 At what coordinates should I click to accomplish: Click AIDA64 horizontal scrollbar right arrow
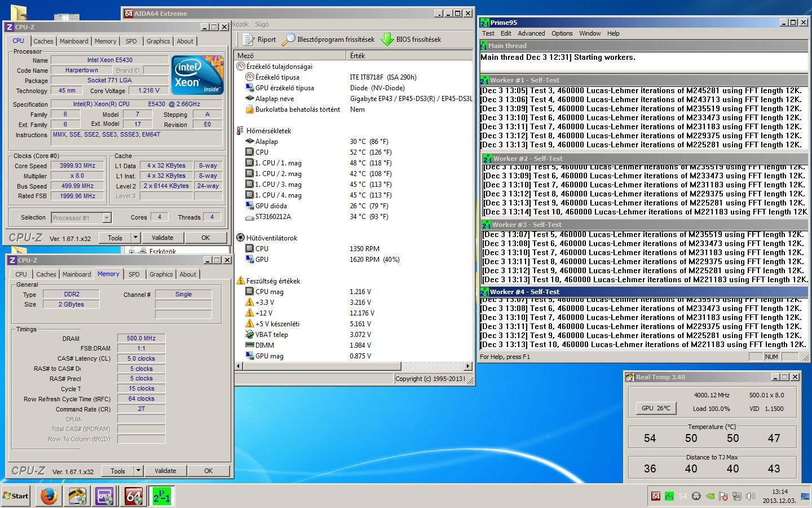coord(467,366)
